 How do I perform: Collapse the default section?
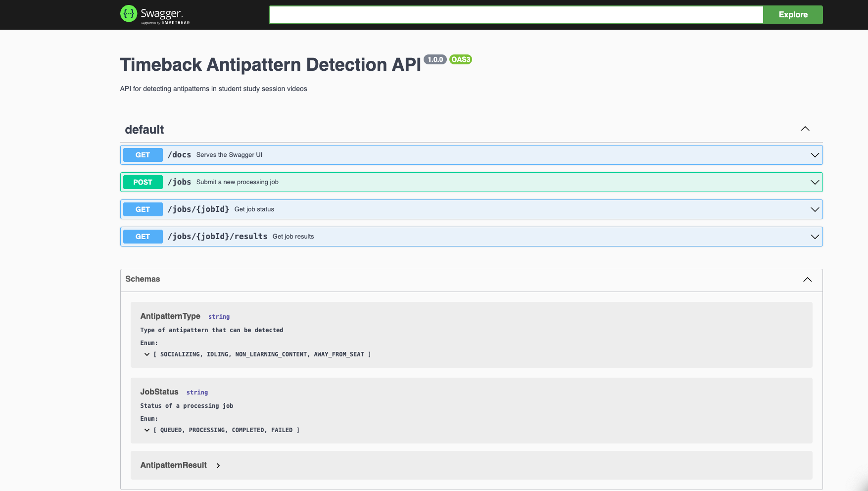click(805, 128)
